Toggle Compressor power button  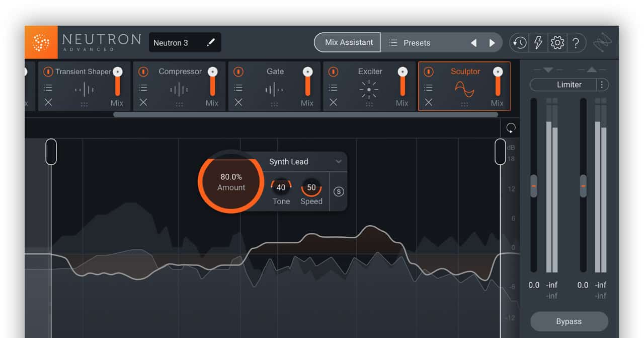click(143, 72)
